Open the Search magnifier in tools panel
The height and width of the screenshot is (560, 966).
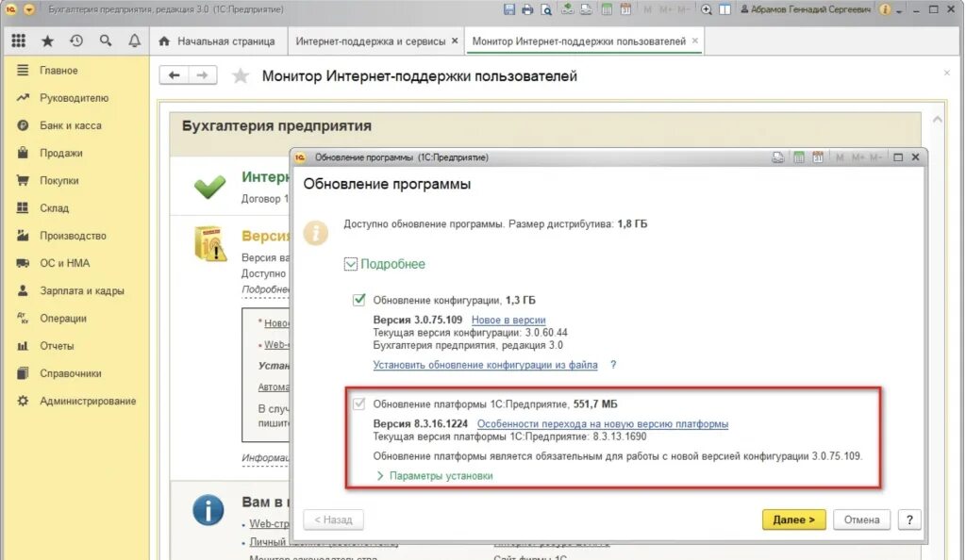coord(106,41)
